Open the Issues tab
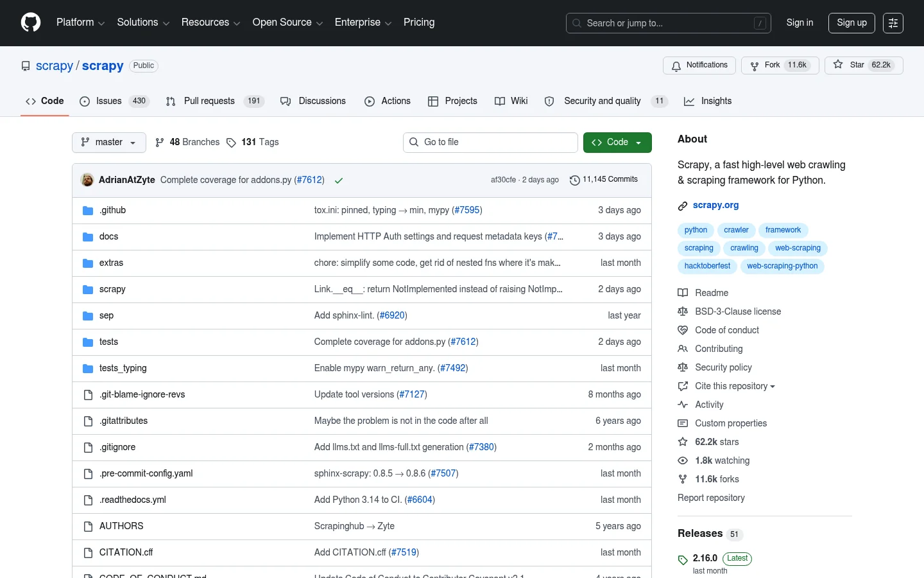 click(x=114, y=101)
